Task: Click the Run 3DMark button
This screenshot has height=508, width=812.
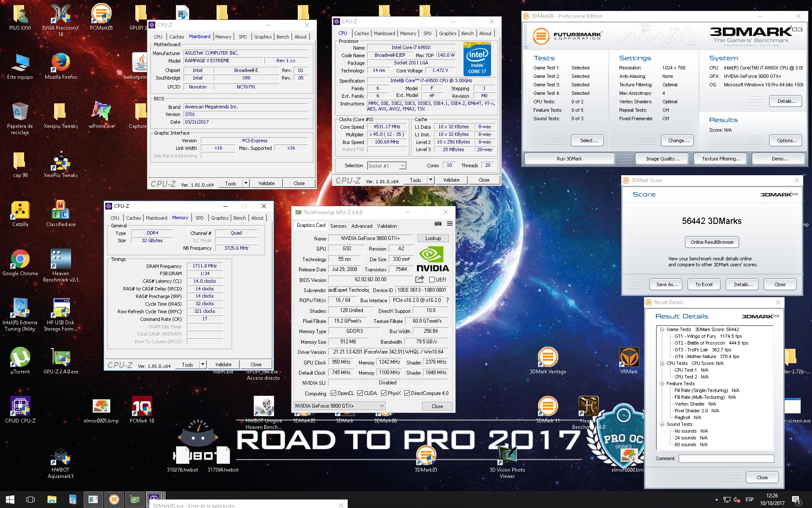Action: coord(569,159)
